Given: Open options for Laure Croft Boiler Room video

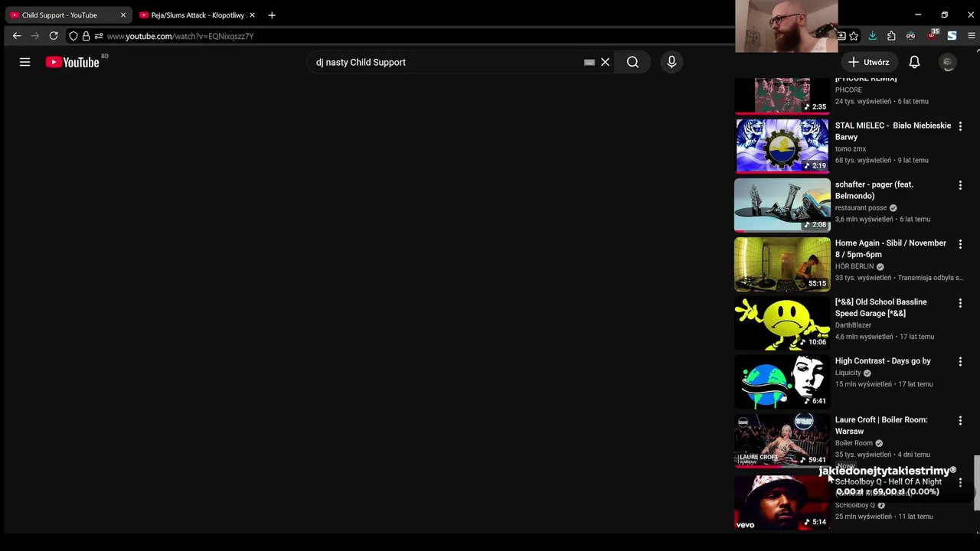Looking at the screenshot, I should coord(960,421).
